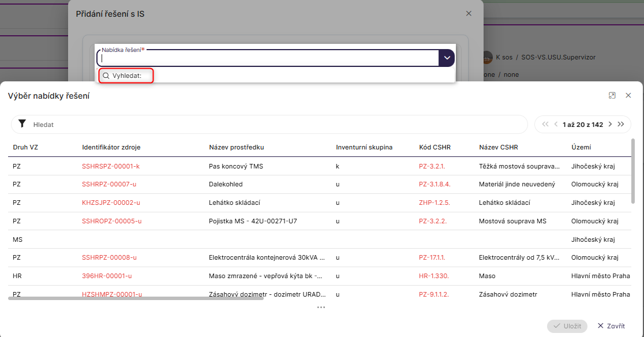Go to the next page of results
The height and width of the screenshot is (337, 644).
point(610,125)
